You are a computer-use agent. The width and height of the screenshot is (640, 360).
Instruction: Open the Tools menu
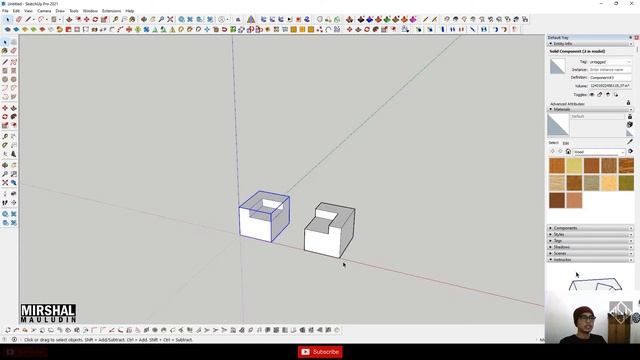click(74, 11)
